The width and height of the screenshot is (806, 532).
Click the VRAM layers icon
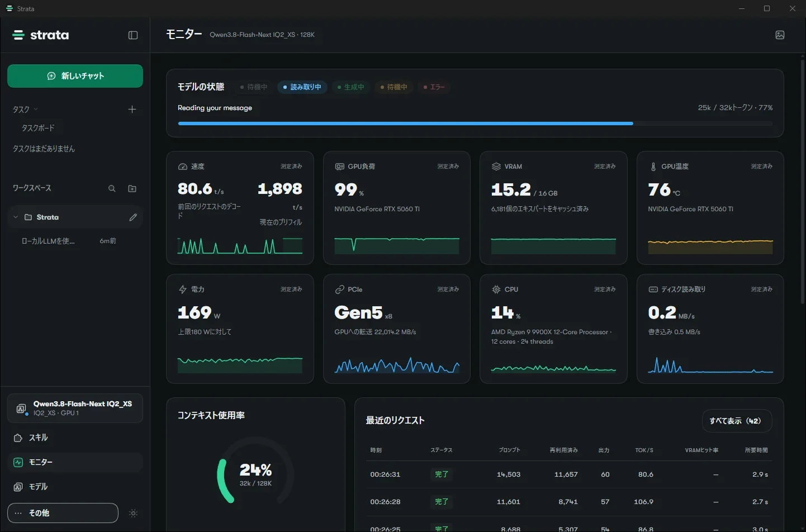point(496,167)
